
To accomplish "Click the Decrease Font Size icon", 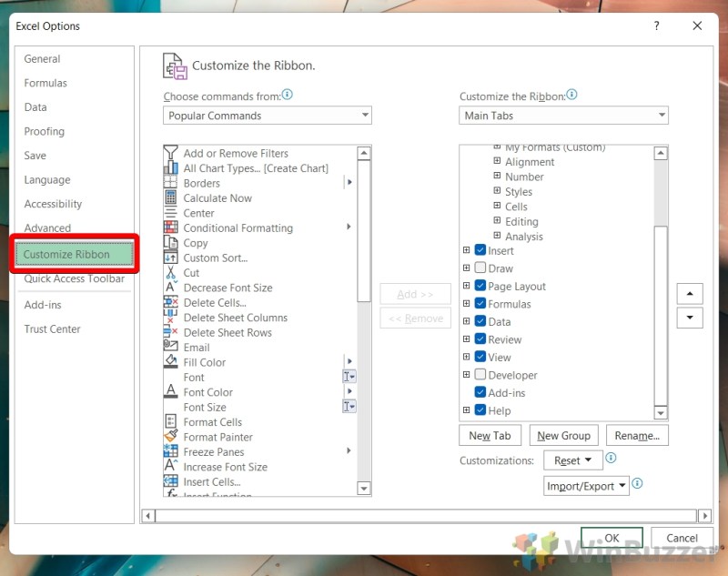I will pyautogui.click(x=170, y=287).
